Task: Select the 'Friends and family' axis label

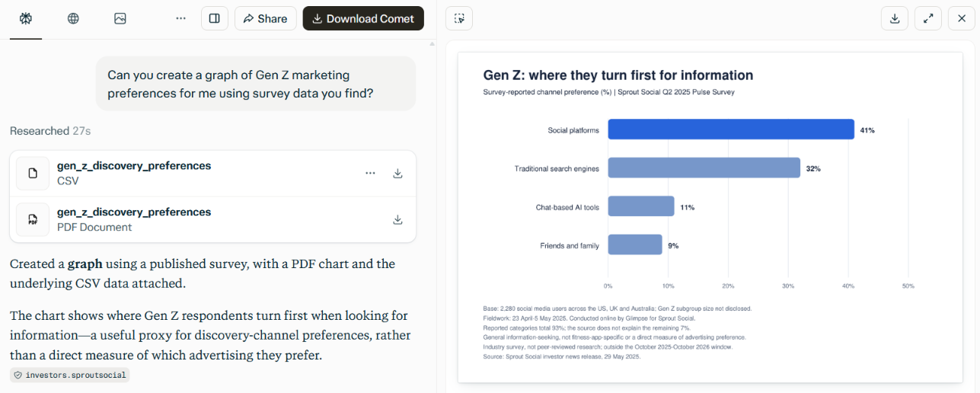Action: click(570, 245)
